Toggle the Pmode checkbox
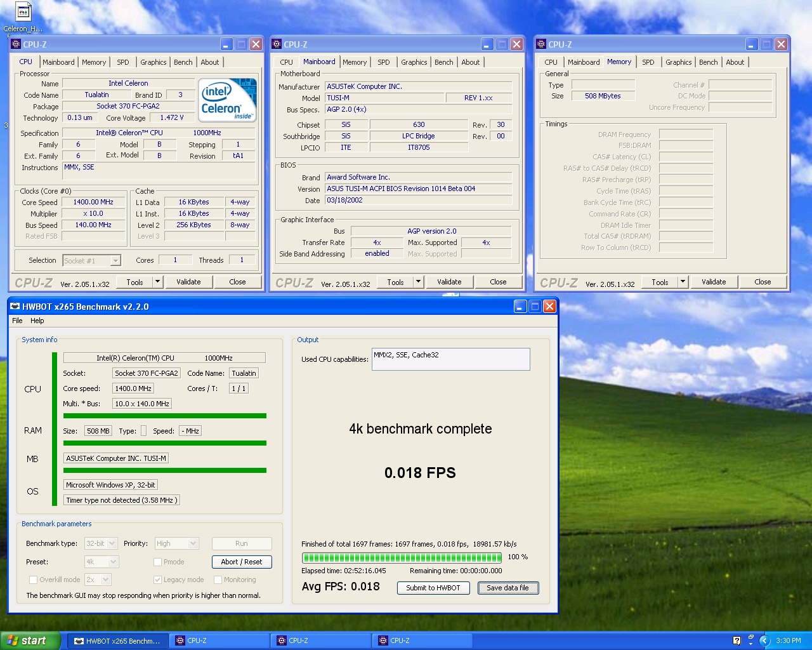Screen dimensions: 812x650 157,562
